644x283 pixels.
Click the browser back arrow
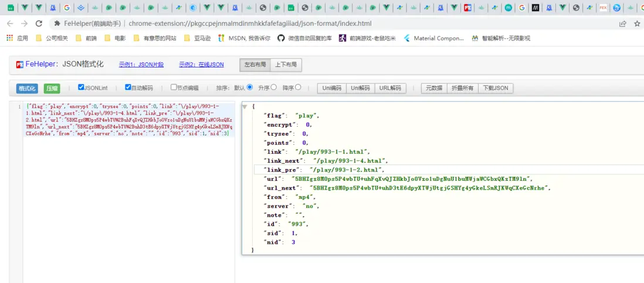(x=10, y=23)
